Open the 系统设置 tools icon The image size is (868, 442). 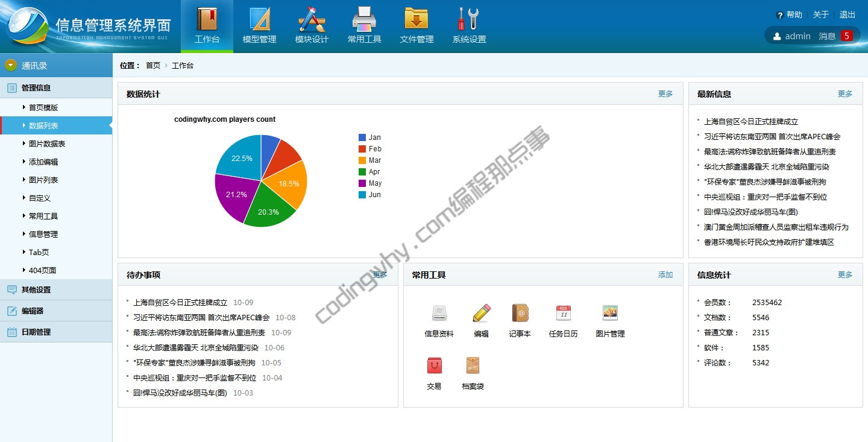coord(469,20)
